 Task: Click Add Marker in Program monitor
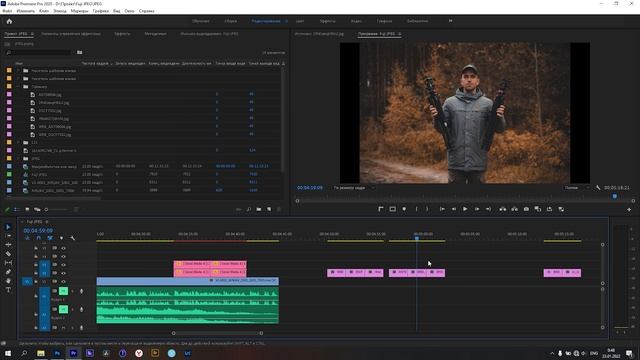pyautogui.click(x=404, y=209)
